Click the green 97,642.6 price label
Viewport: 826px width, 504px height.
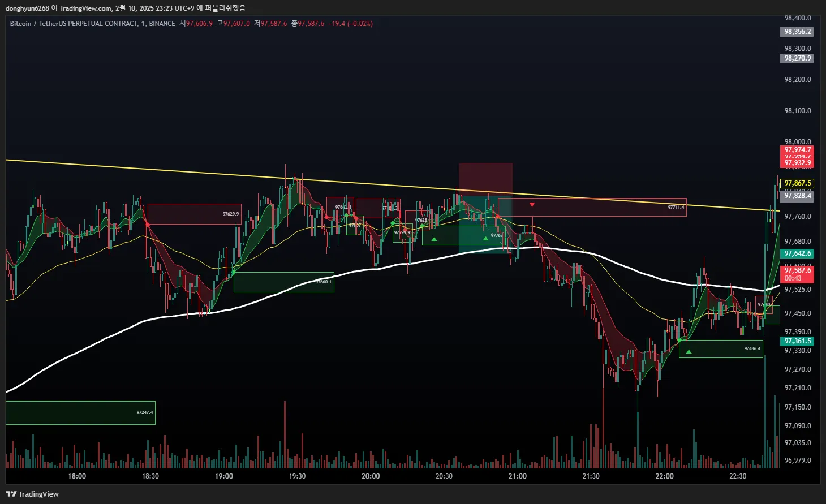point(798,253)
